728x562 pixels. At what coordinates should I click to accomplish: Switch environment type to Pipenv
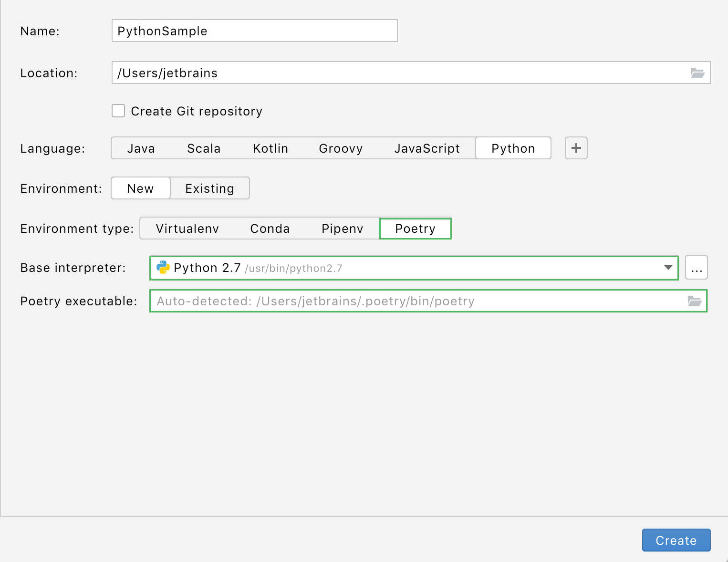pos(343,229)
